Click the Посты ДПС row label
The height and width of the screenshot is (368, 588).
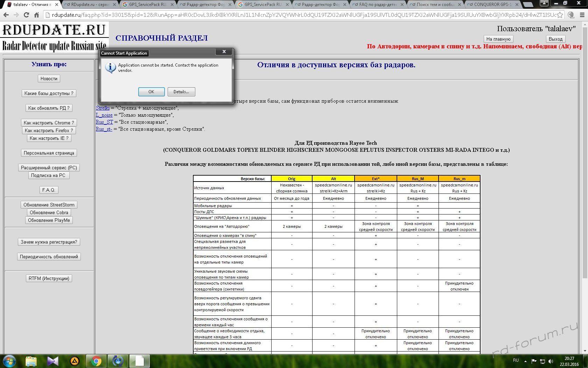coord(204,212)
